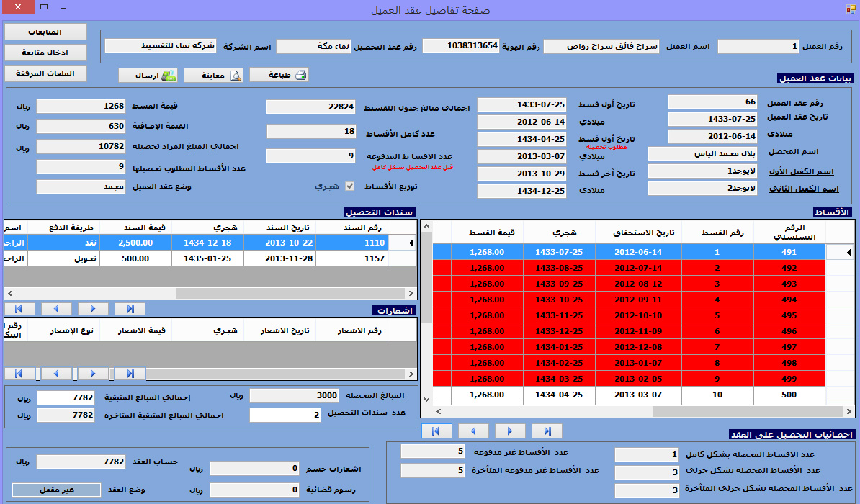Click the قيمة القسط column header
Screen dimensions: 860x504
click(x=492, y=233)
